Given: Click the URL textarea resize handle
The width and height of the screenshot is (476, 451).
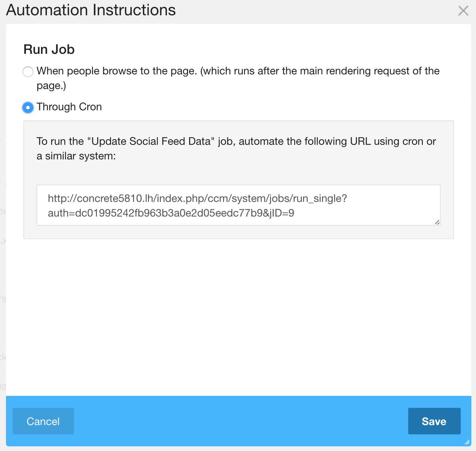Looking at the screenshot, I should click(x=437, y=222).
